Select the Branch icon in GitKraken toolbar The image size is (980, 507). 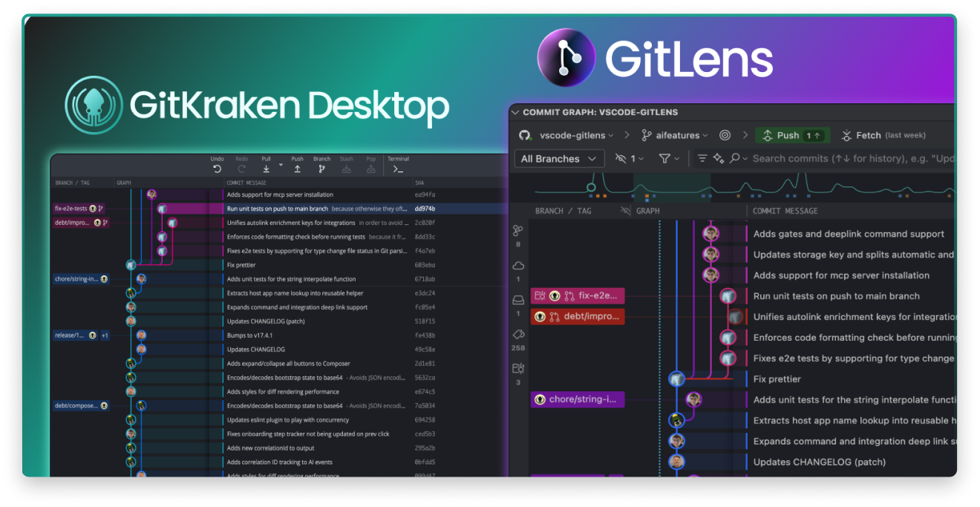[x=321, y=168]
